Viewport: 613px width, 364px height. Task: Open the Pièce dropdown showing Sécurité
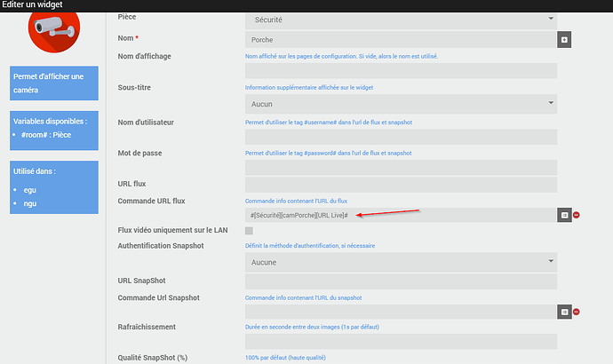pyautogui.click(x=401, y=18)
